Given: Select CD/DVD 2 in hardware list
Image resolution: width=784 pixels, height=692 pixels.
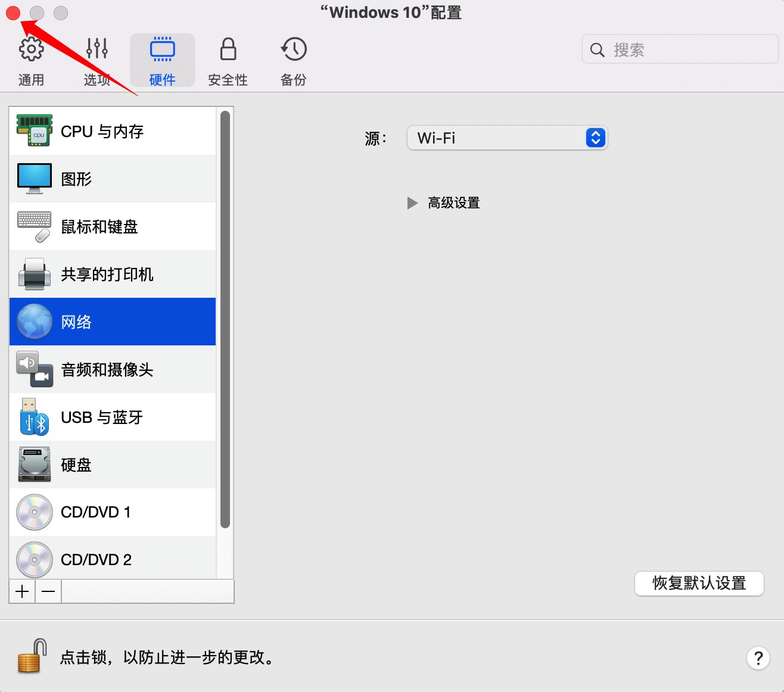Looking at the screenshot, I should click(96, 559).
